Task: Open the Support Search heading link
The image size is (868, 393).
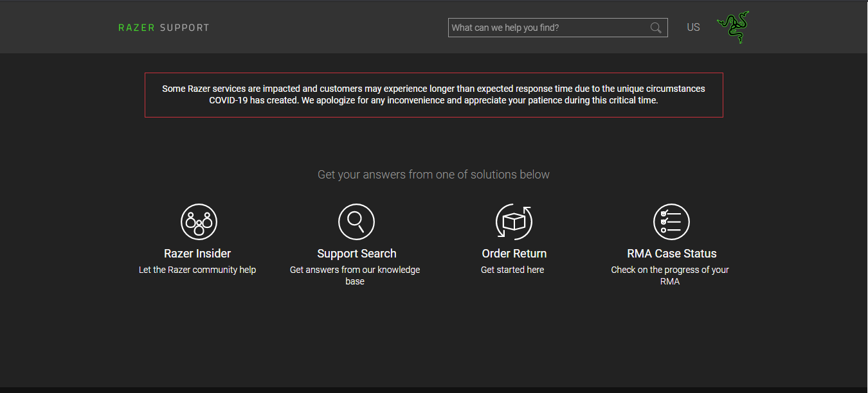Action: click(x=357, y=254)
